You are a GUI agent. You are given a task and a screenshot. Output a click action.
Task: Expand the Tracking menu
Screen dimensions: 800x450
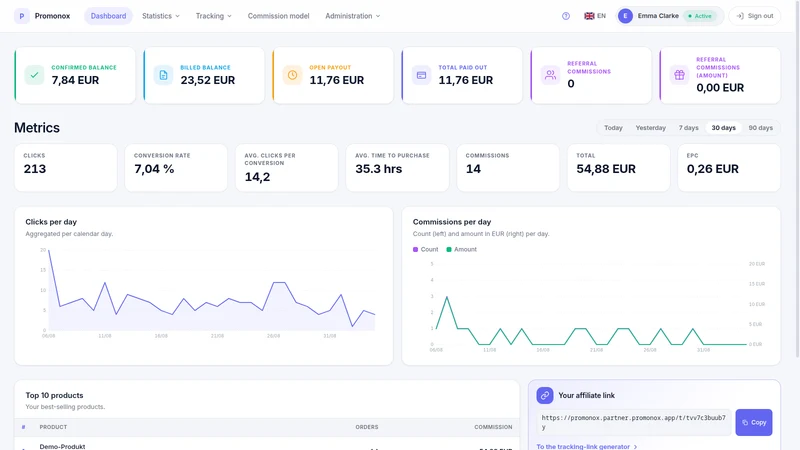click(x=213, y=16)
